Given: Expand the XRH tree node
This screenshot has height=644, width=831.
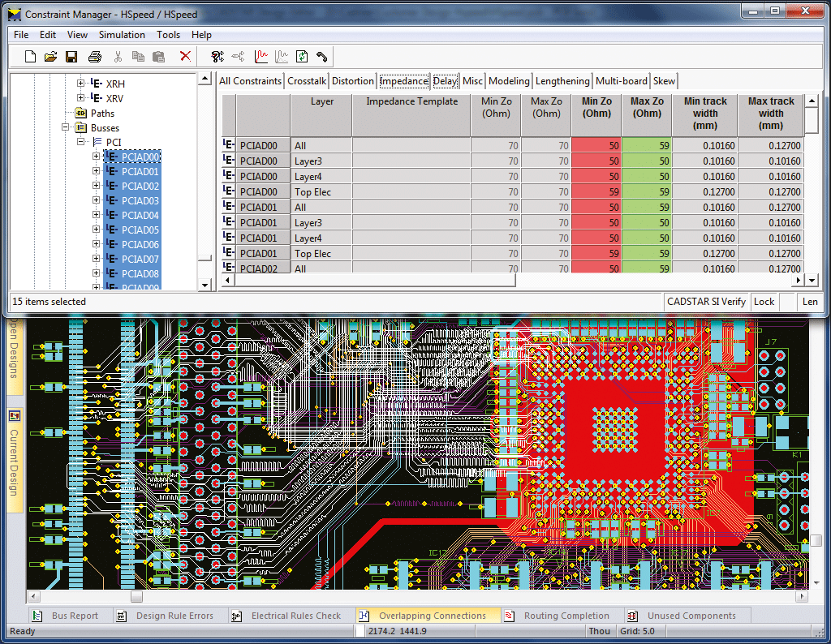Looking at the screenshot, I should click(80, 84).
